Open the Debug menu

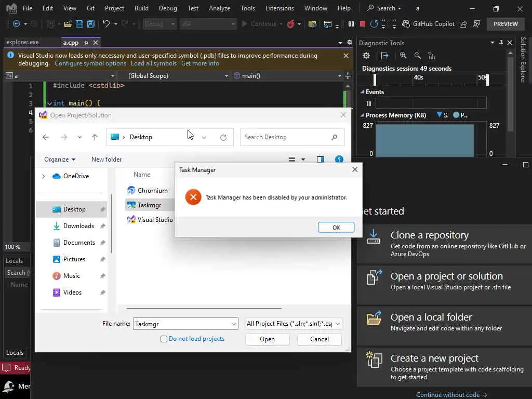168,8
